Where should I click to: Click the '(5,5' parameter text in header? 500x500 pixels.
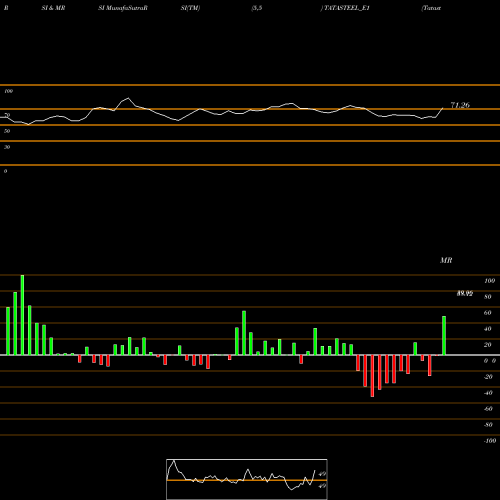point(257,8)
